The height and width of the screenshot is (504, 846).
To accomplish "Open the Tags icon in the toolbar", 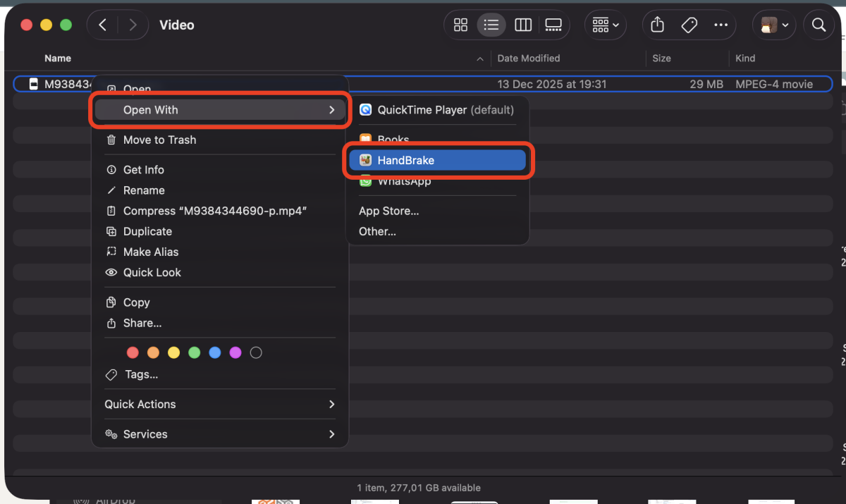I will [689, 24].
